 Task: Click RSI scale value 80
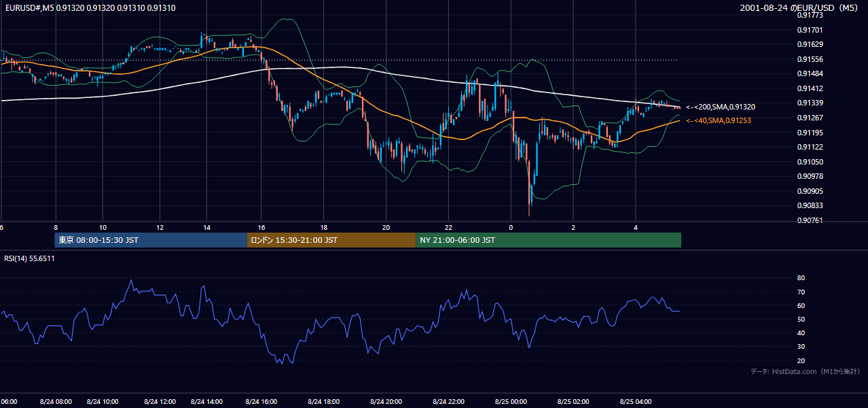click(801, 278)
